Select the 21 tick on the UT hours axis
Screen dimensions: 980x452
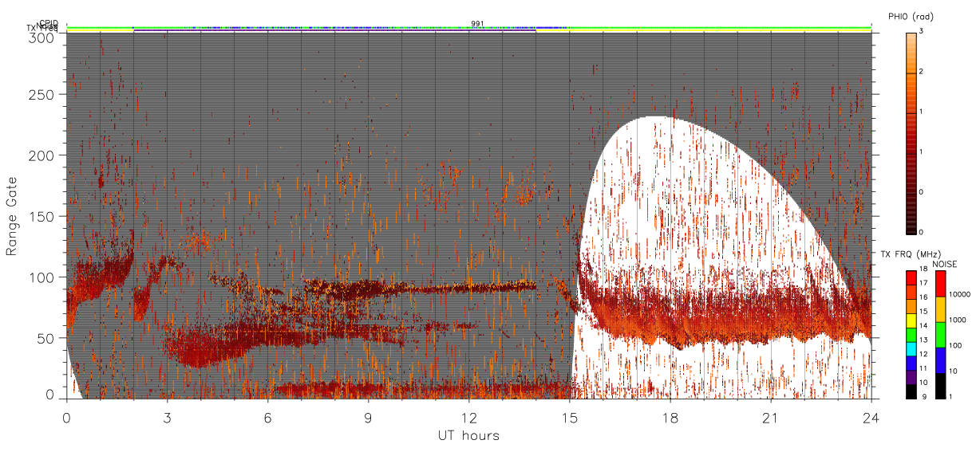coord(770,417)
